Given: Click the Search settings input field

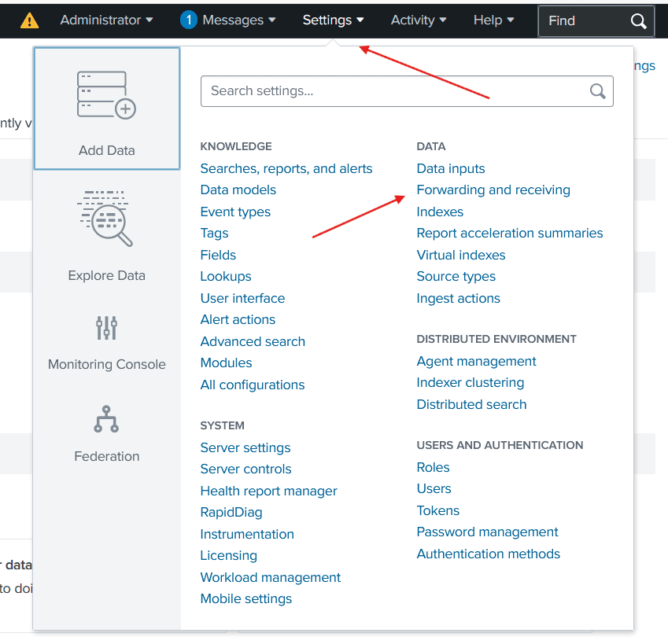Looking at the screenshot, I should 393,91.
